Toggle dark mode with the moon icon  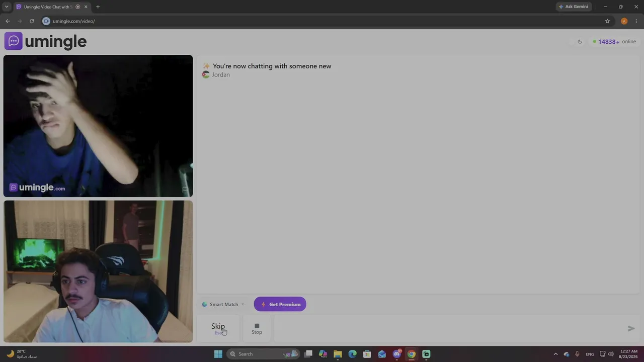pyautogui.click(x=580, y=42)
